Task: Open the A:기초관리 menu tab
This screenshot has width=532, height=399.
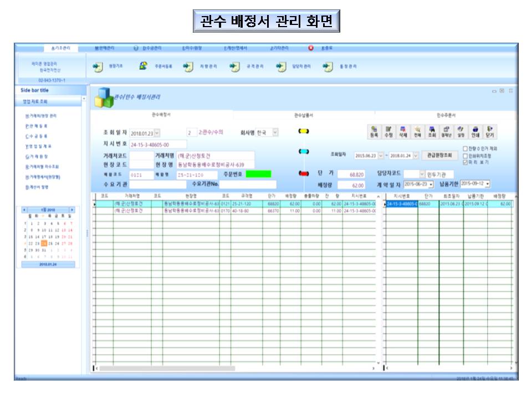Action: click(x=61, y=48)
